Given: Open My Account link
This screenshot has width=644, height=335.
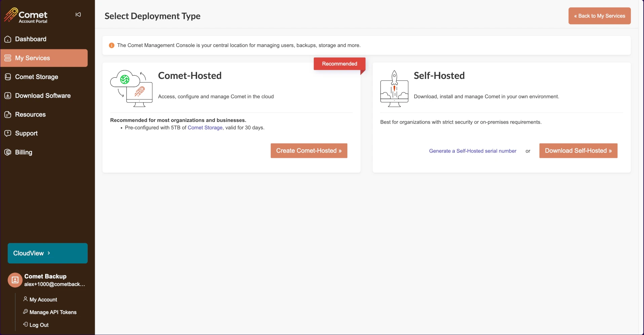Looking at the screenshot, I should tap(43, 299).
